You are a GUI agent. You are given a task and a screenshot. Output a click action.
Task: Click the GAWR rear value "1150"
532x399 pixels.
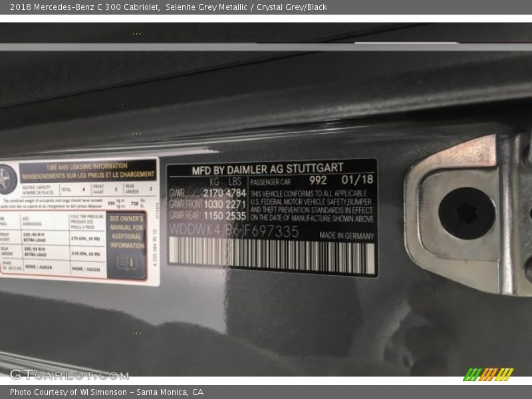click(x=213, y=215)
